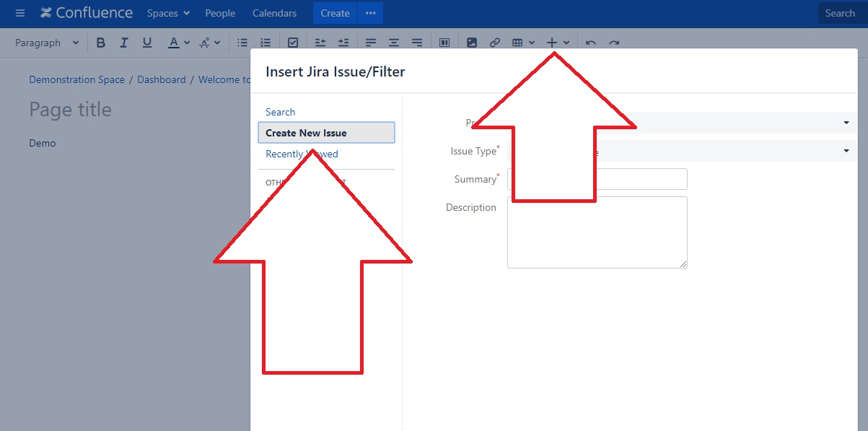Apply underline formatting

coord(146,42)
